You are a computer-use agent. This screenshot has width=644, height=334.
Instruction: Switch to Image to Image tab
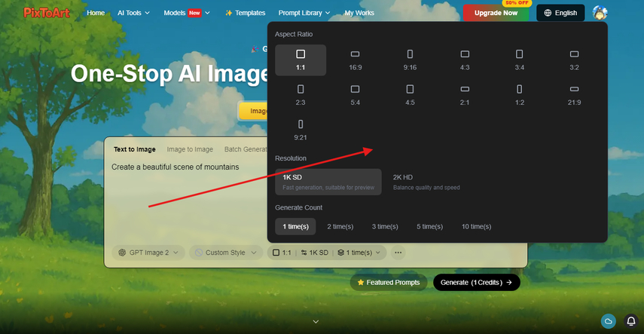(190, 149)
